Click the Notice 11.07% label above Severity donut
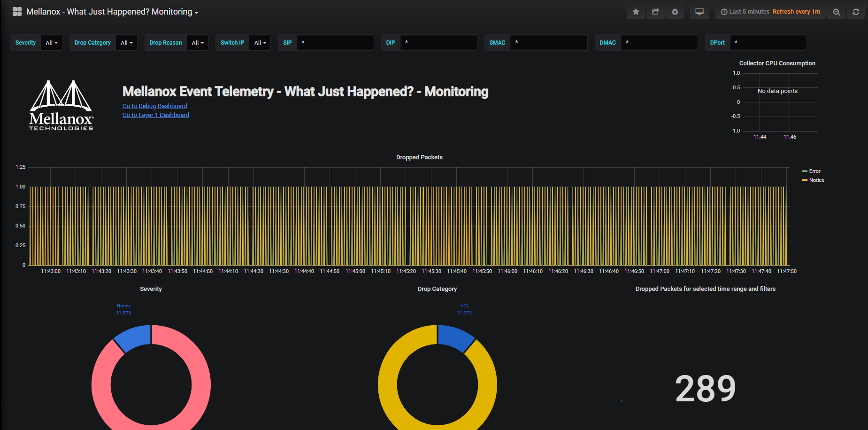 click(124, 309)
